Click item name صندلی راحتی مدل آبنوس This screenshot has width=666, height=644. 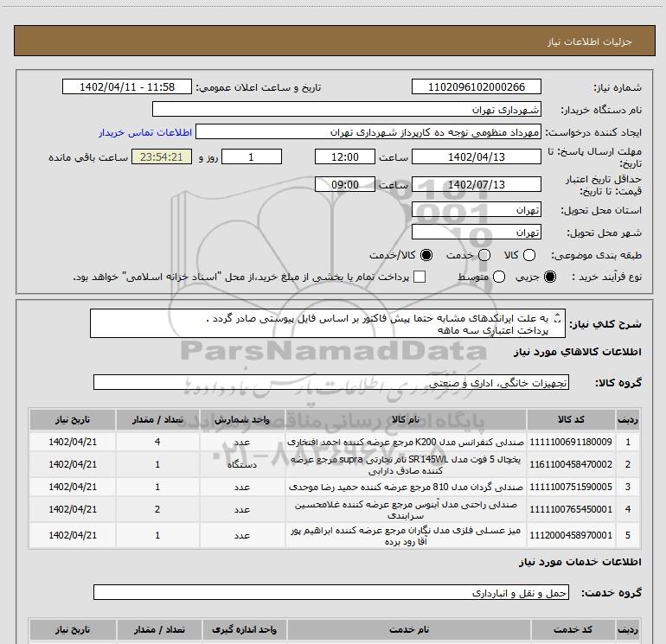pyautogui.click(x=406, y=509)
